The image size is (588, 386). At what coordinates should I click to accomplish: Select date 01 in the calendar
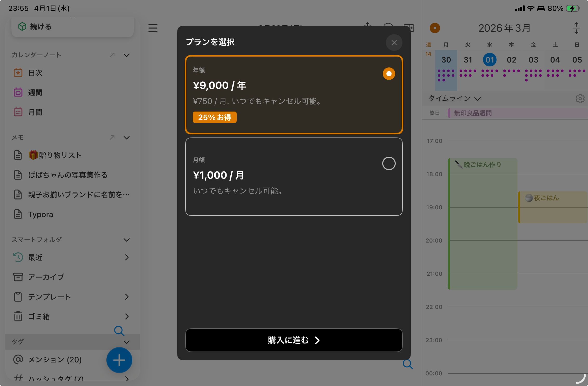[490, 60]
